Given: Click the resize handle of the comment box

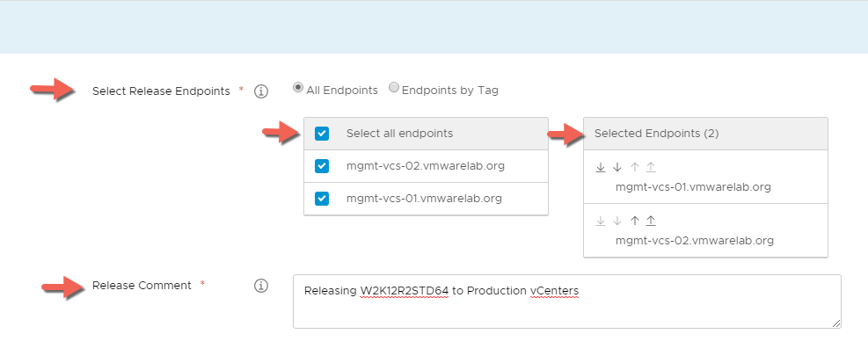Looking at the screenshot, I should (x=835, y=323).
